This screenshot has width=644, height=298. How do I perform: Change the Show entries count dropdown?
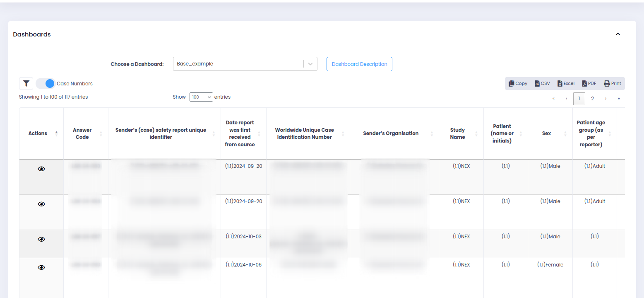201,97
